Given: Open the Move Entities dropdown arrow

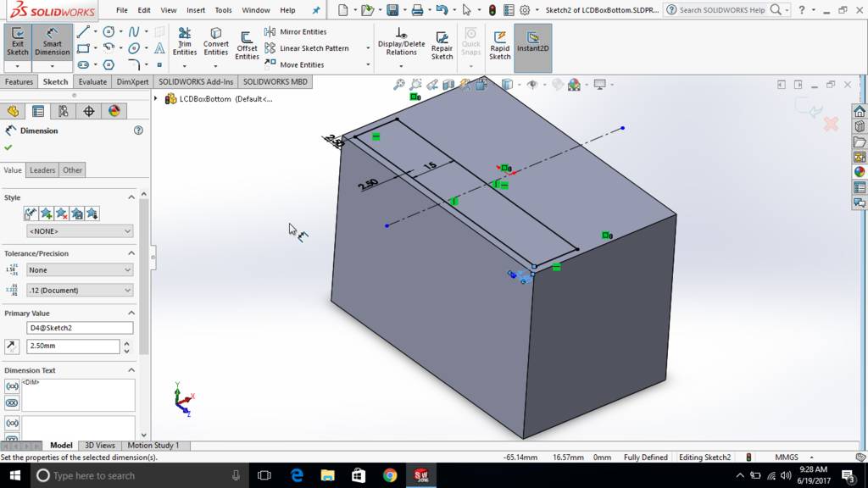Looking at the screenshot, I should (x=368, y=64).
